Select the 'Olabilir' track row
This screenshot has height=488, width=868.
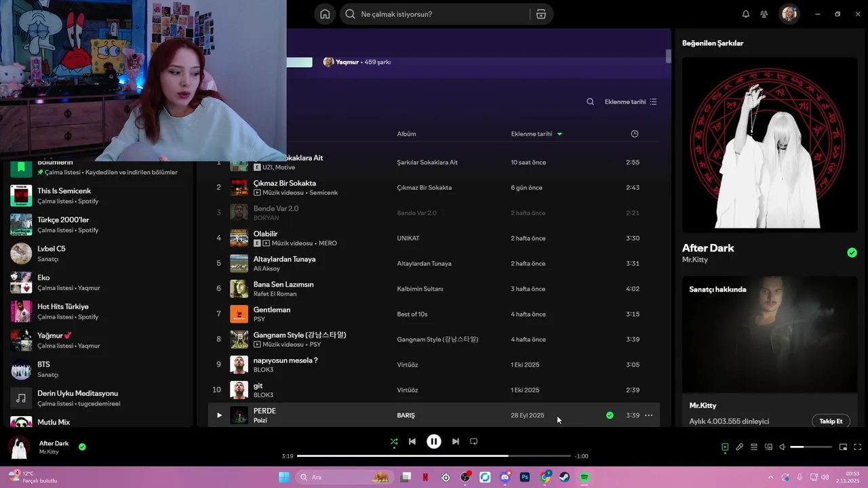434,238
